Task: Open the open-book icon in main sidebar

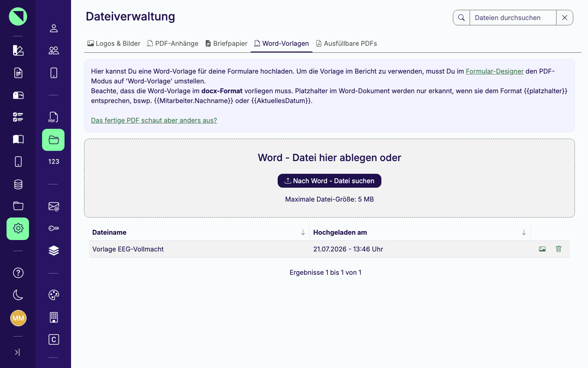Action: pyautogui.click(x=18, y=139)
